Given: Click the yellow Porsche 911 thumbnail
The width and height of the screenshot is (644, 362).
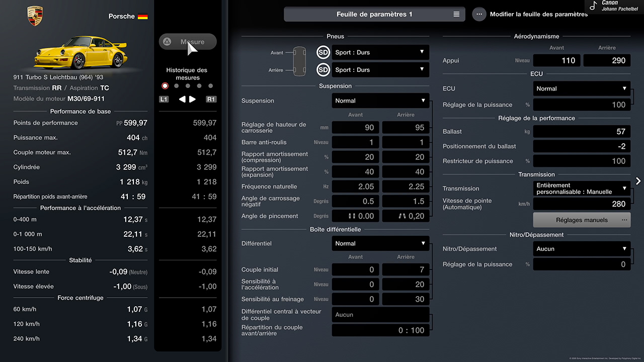Looking at the screenshot, I should click(x=80, y=52).
